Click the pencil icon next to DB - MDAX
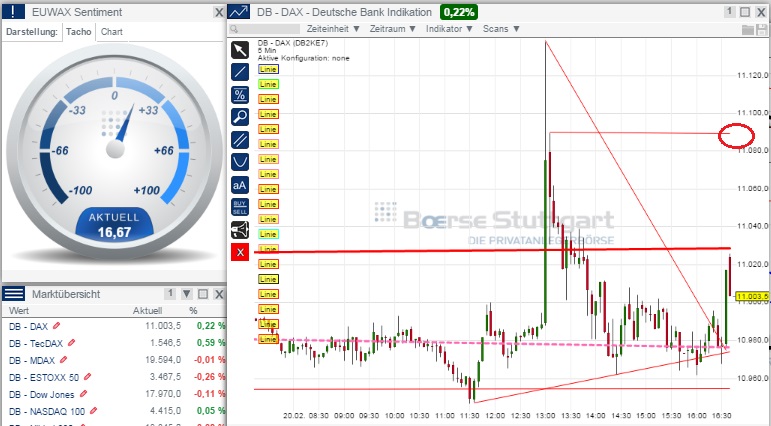Screen dimensions: 771x426 click(63, 360)
